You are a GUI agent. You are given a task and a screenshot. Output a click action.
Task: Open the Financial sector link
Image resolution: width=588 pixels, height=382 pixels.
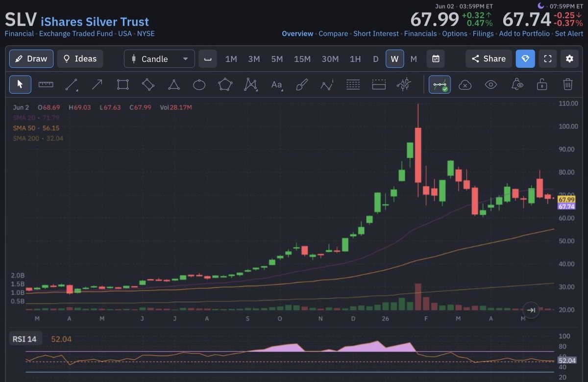click(19, 34)
